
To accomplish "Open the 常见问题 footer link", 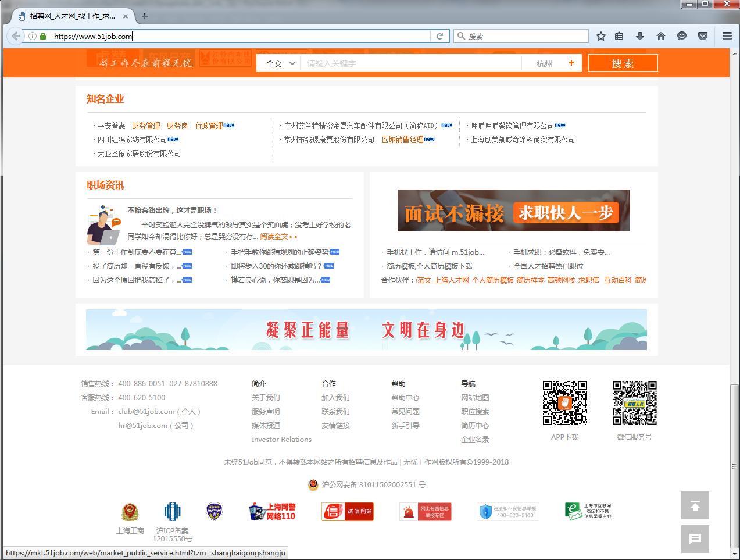I will coord(405,412).
